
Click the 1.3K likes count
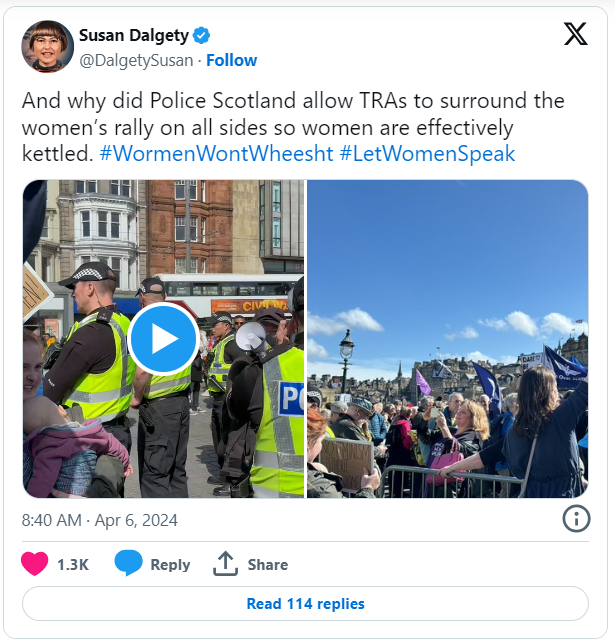73,565
